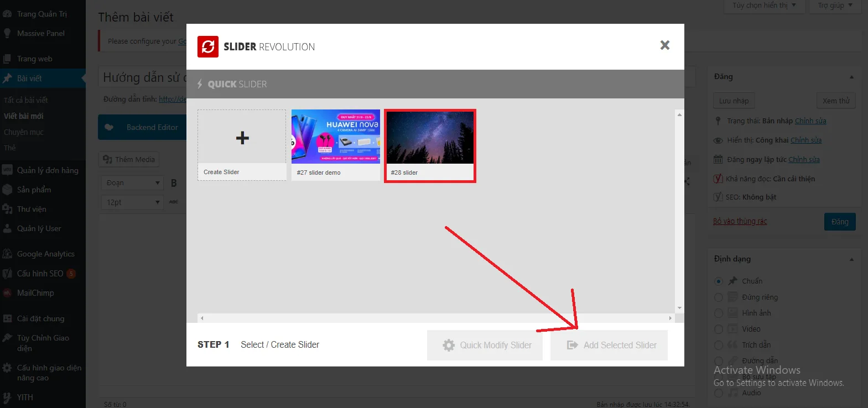Open Chuyên mục submenu item
This screenshot has width=868, height=408.
point(24,132)
